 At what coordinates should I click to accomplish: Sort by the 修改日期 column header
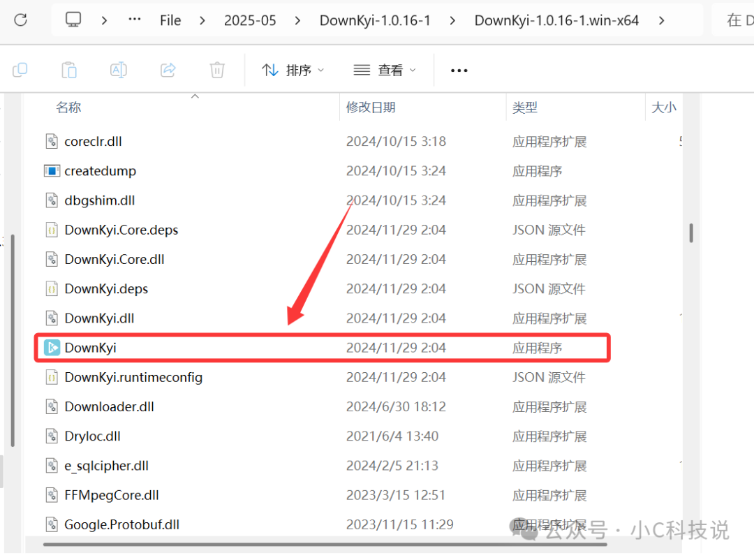coord(371,107)
